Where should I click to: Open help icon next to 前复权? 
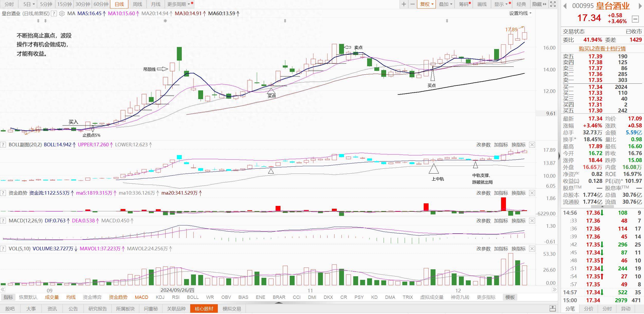54,14
